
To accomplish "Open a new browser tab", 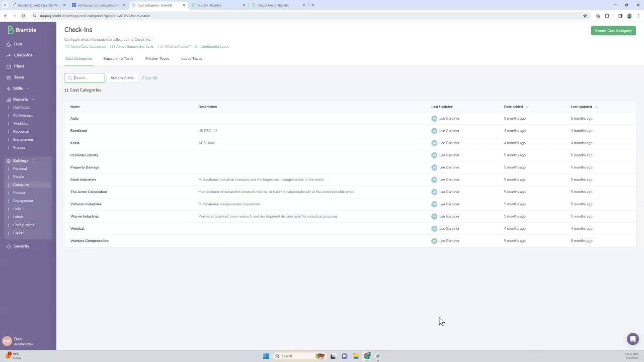I will coord(312,5).
